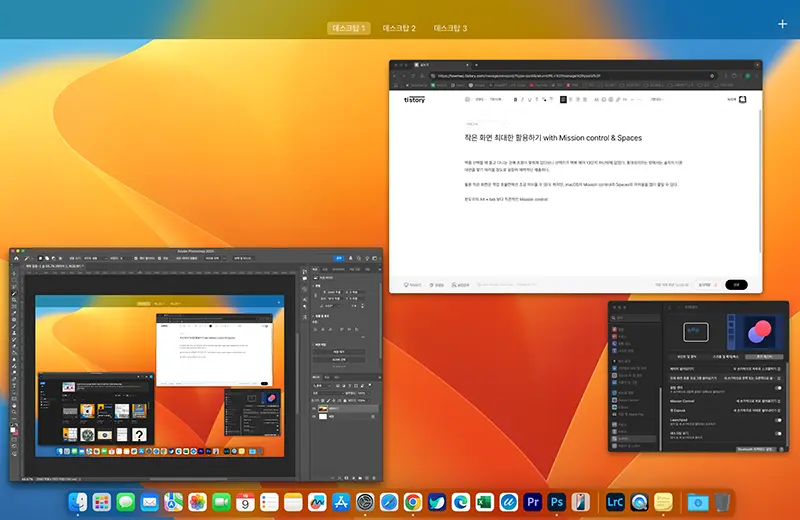Open Adobe Photoshop in the Dock
Screen dimensions: 800x520
click(557, 503)
